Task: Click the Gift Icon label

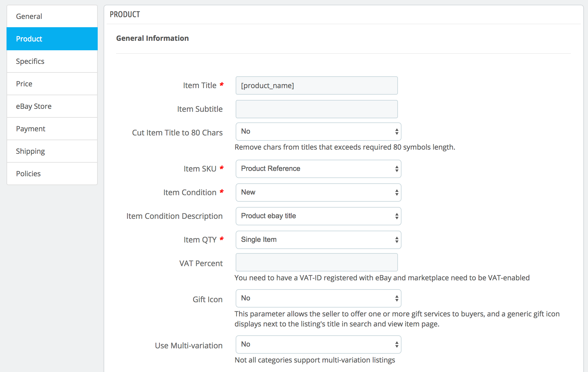Action: pyautogui.click(x=208, y=300)
